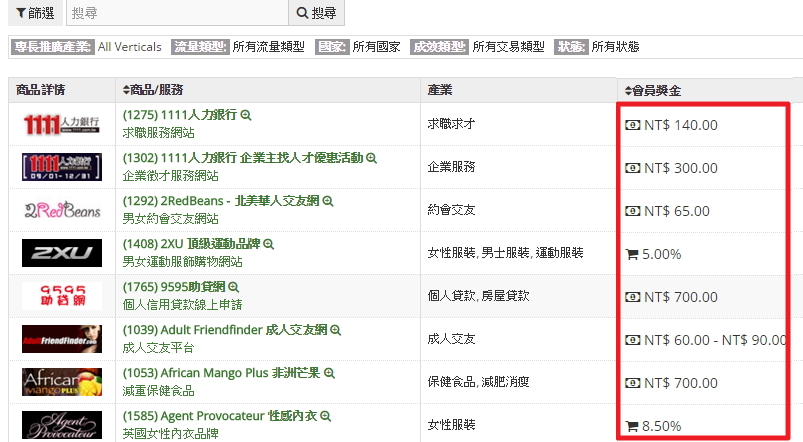Open the (1039) Adult Friendfinder offer link

[x=224, y=330]
